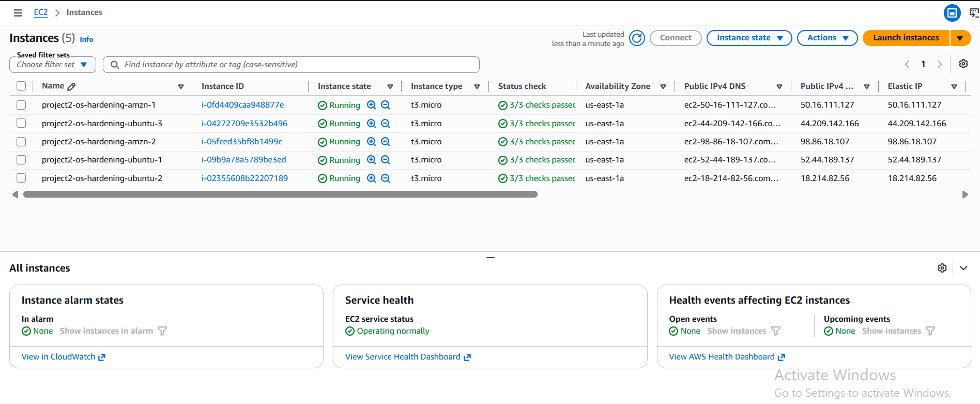Select project2-os-hardening-amzn-2 checkbox

21,142
